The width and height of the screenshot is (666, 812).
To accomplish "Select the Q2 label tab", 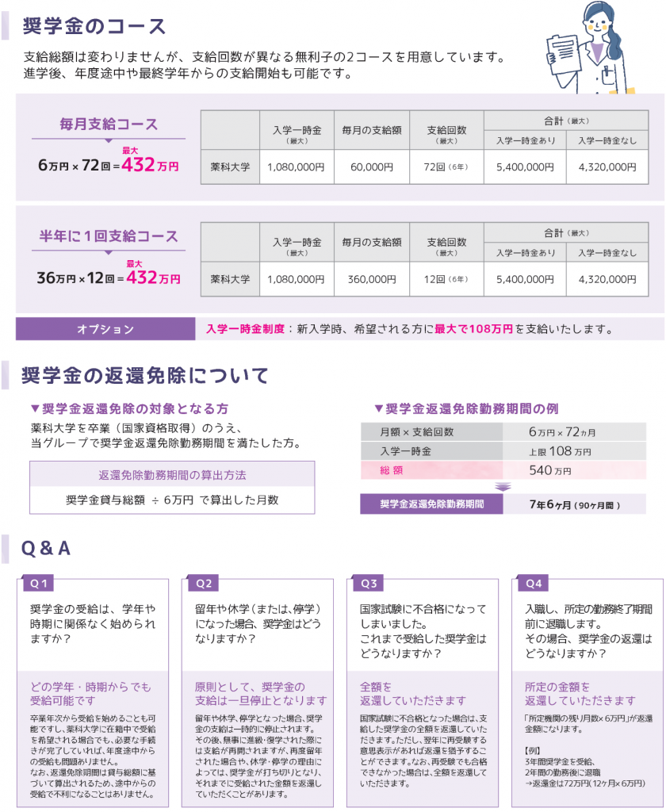I will click(205, 583).
